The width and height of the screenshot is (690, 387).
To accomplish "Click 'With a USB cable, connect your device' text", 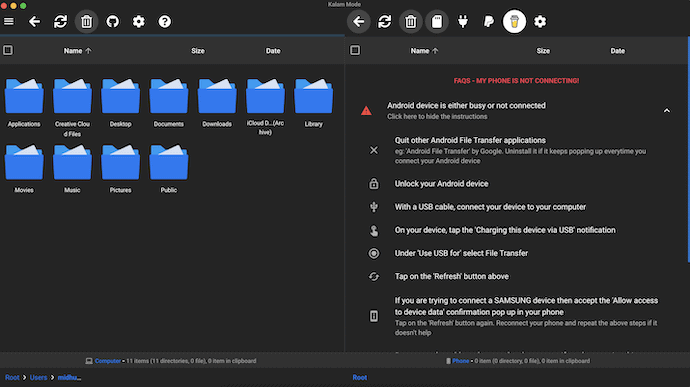I will [x=490, y=207].
